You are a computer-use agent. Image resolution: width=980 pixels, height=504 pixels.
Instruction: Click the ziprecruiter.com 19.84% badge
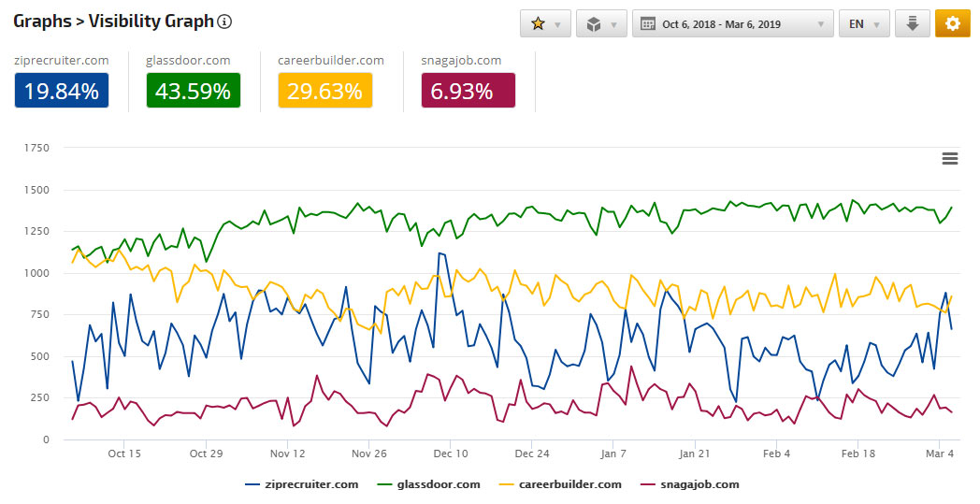point(62,91)
